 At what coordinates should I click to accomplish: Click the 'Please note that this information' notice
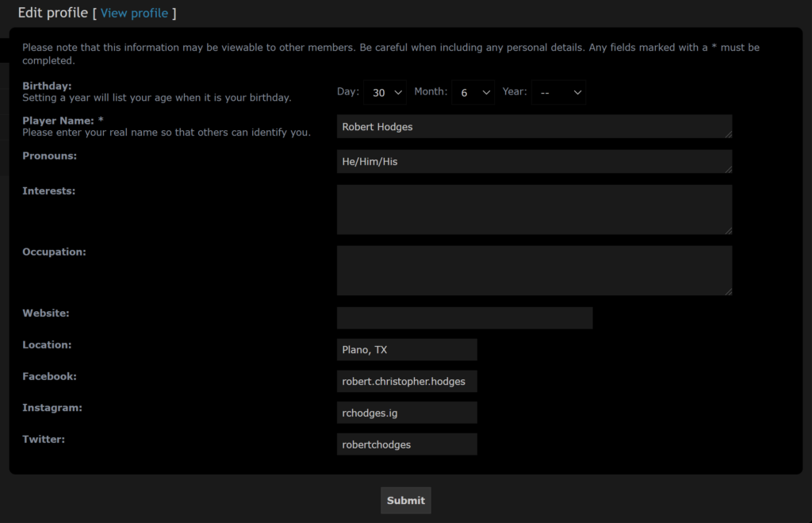pyautogui.click(x=391, y=54)
